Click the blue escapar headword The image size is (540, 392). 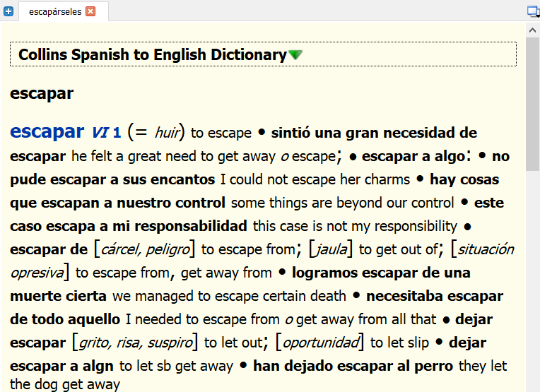click(x=47, y=131)
